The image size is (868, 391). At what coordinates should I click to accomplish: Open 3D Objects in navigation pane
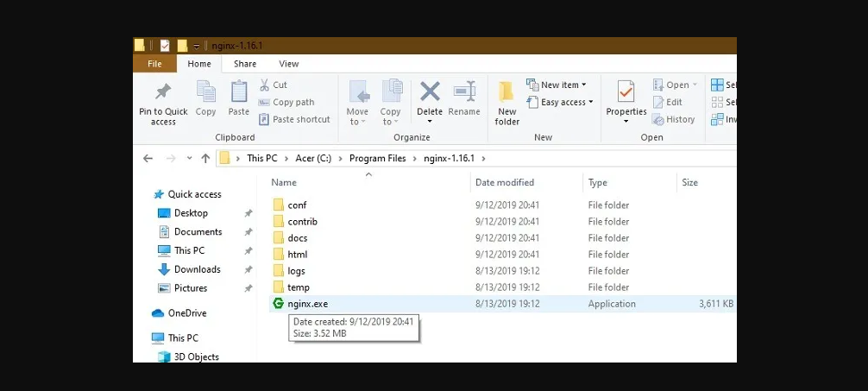196,356
